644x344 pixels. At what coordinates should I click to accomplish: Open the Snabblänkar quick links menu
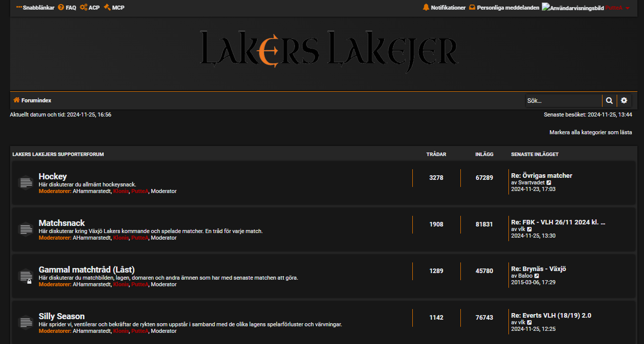coord(35,8)
